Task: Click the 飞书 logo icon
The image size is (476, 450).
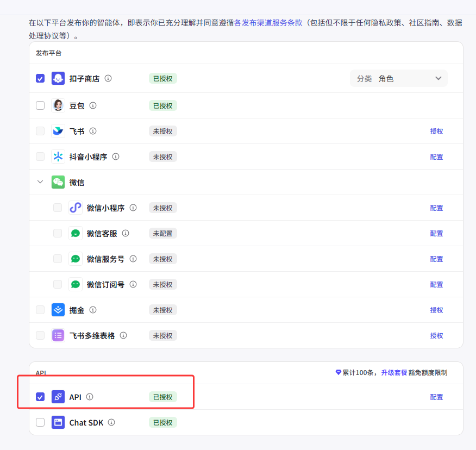Action: [58, 131]
